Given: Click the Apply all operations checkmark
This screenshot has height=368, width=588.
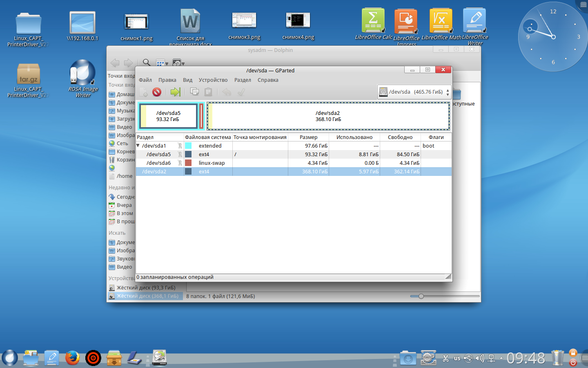Looking at the screenshot, I should [241, 92].
